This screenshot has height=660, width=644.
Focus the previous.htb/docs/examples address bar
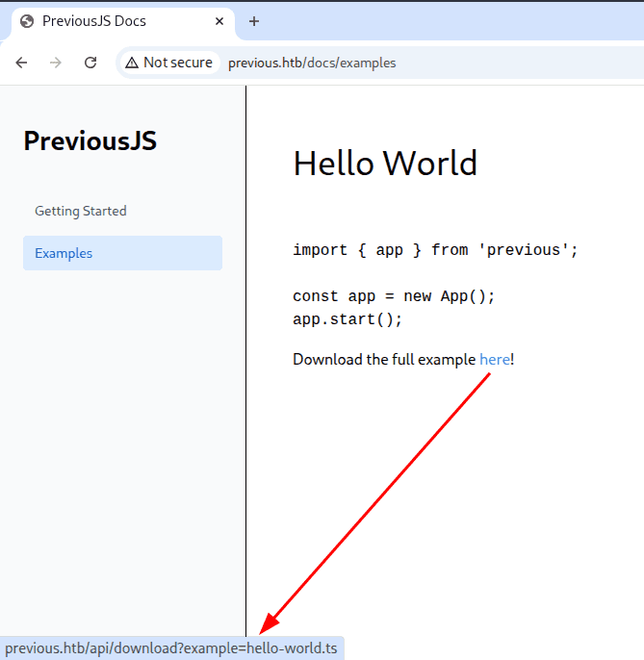tap(312, 63)
